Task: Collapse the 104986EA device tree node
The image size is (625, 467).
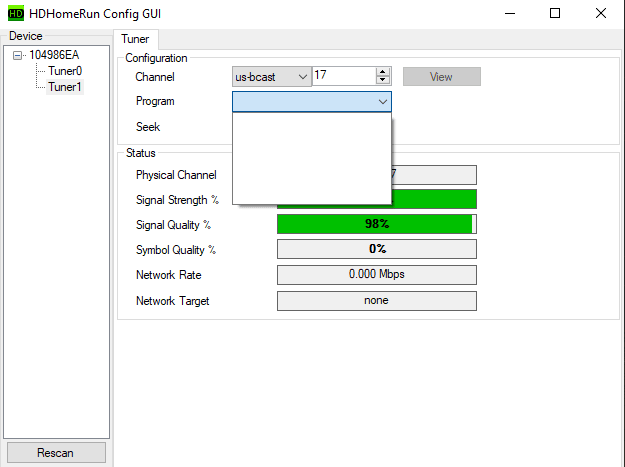Action: 17,55
